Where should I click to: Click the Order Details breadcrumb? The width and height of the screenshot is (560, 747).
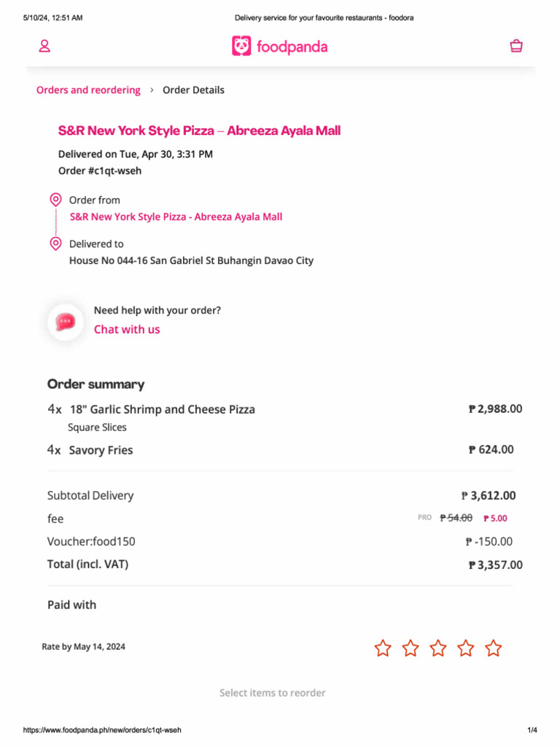click(x=193, y=90)
